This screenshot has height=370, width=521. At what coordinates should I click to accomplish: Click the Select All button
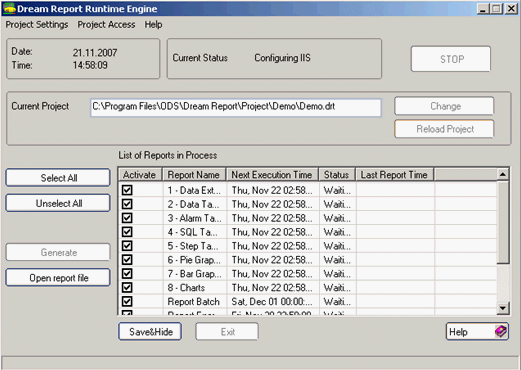(x=58, y=178)
